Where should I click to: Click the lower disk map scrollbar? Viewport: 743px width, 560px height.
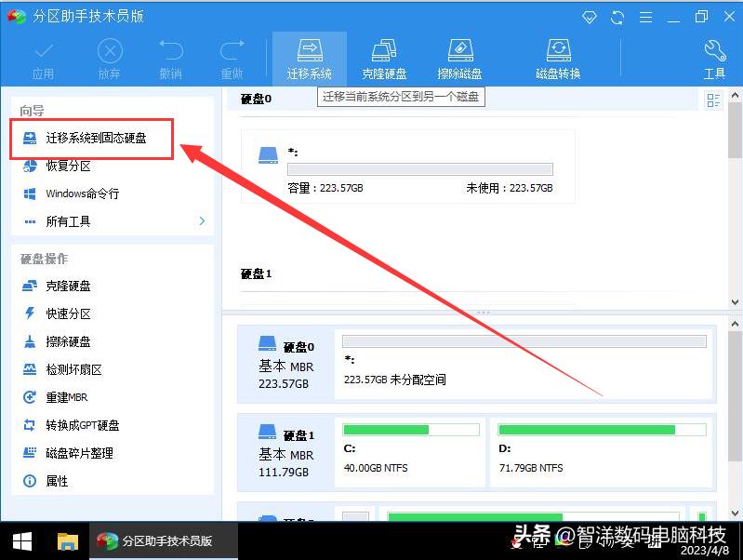pos(735,396)
